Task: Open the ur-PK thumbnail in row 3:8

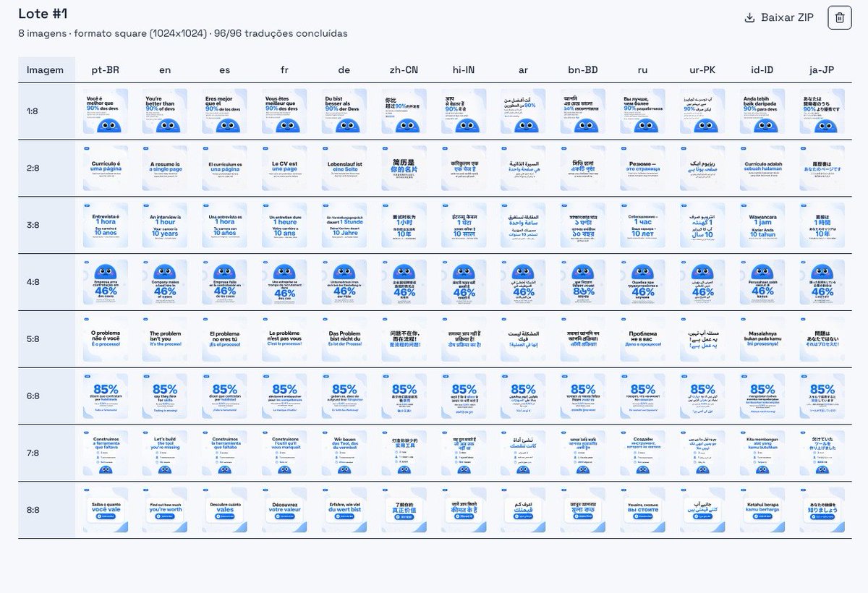Action: pos(703,225)
